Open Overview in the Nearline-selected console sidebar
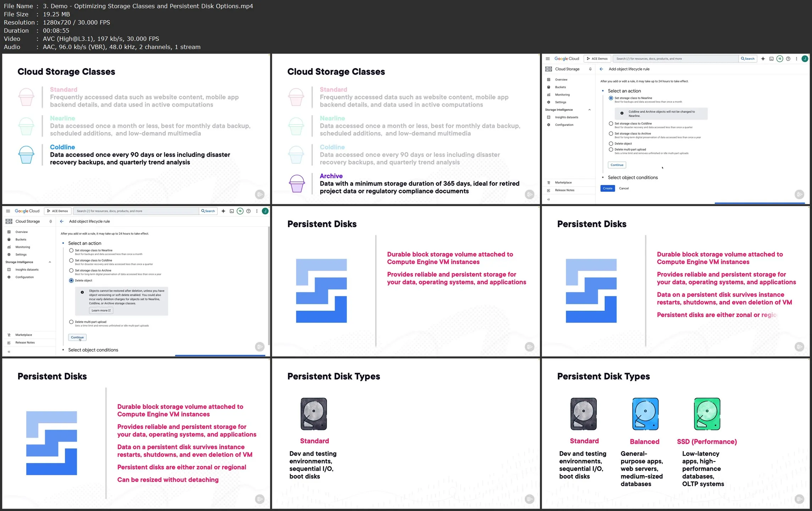 click(x=561, y=80)
